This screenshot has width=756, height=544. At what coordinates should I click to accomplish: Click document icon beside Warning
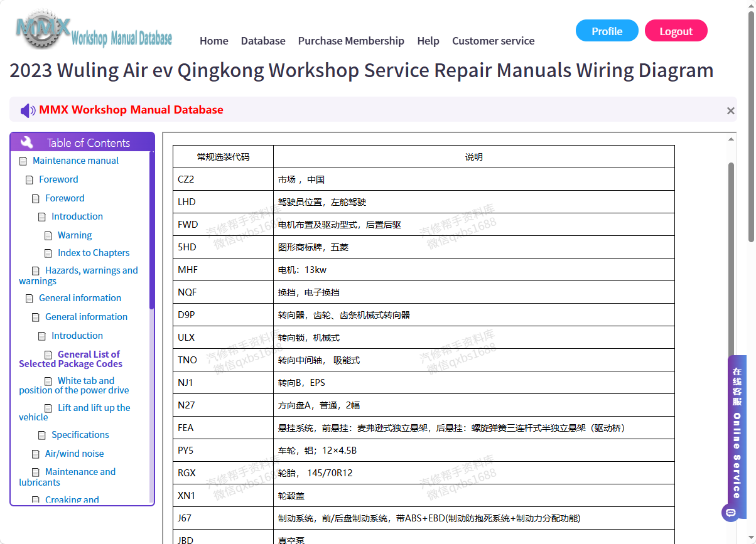[48, 236]
